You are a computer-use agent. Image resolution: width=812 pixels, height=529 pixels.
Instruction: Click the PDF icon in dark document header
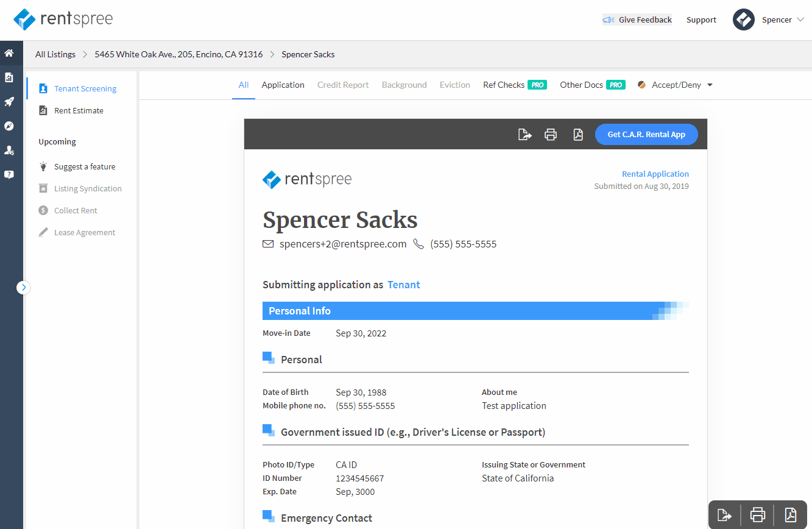tap(578, 135)
